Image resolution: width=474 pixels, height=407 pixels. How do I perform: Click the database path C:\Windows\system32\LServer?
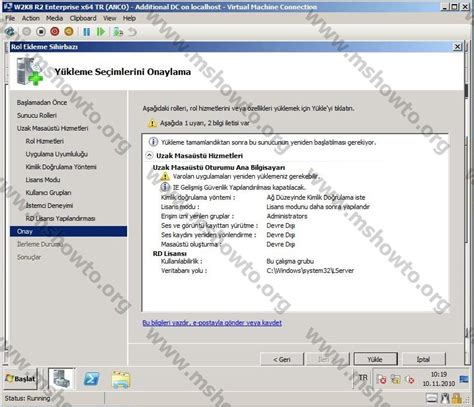(x=310, y=271)
